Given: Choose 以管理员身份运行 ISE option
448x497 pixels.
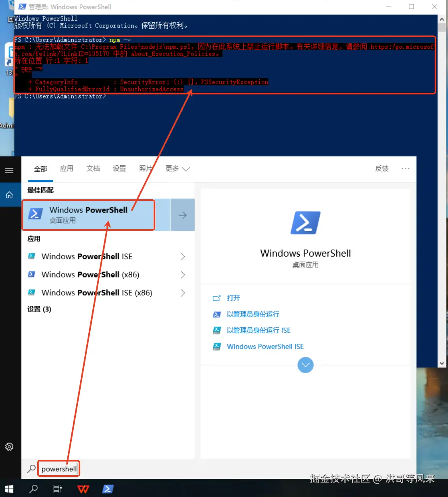Looking at the screenshot, I should click(258, 330).
